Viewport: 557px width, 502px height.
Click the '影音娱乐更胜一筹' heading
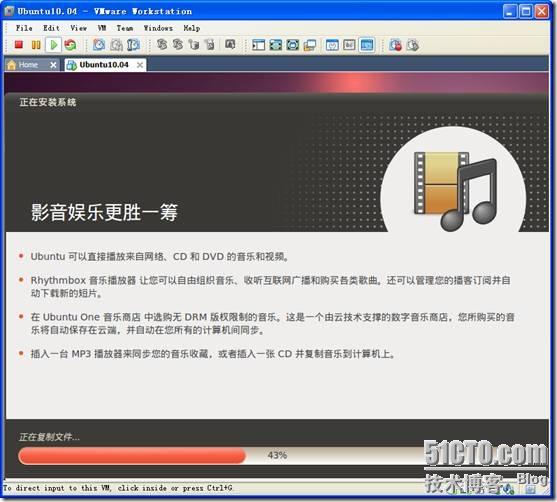(x=104, y=212)
